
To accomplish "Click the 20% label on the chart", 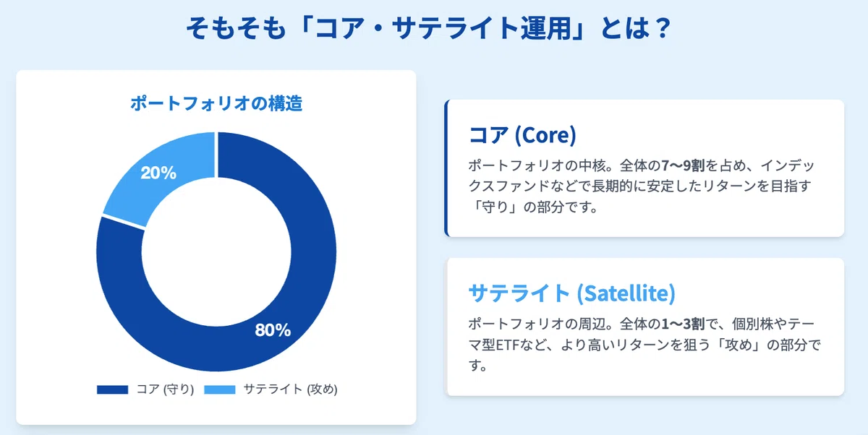I will [158, 173].
